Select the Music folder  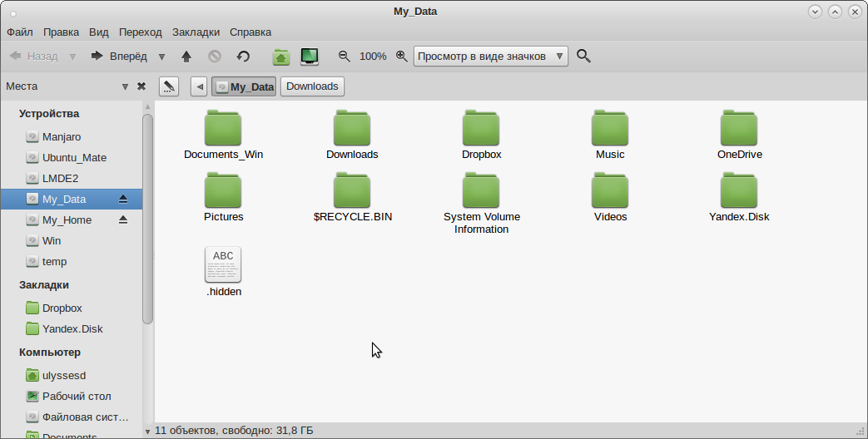pyautogui.click(x=610, y=135)
